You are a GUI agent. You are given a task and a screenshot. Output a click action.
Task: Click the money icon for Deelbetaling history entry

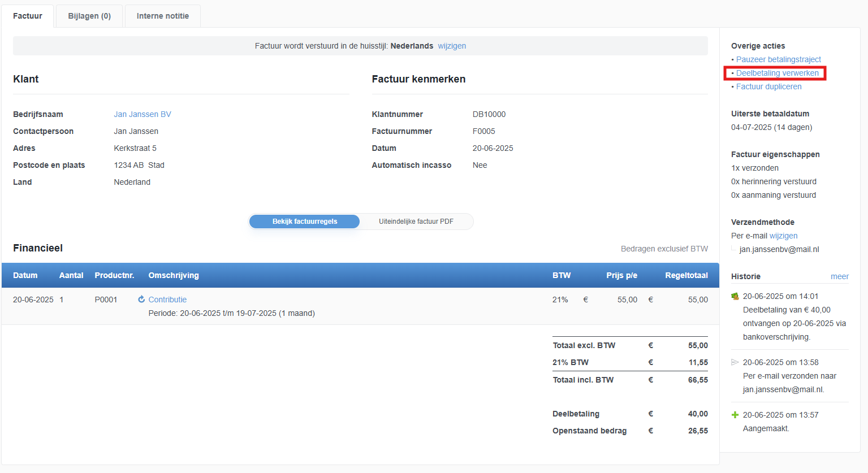735,297
